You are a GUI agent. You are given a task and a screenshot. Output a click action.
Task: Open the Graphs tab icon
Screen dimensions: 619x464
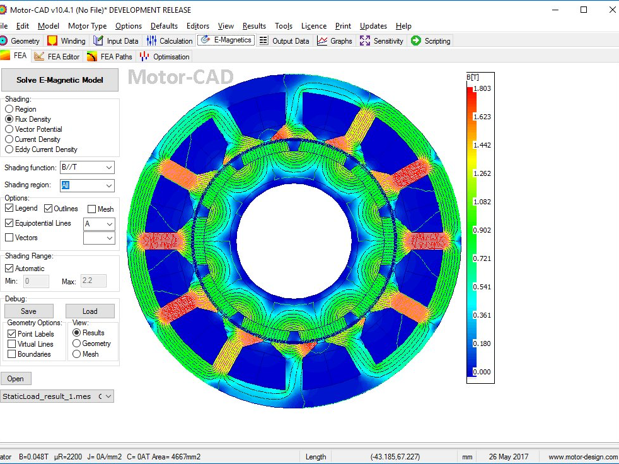322,41
